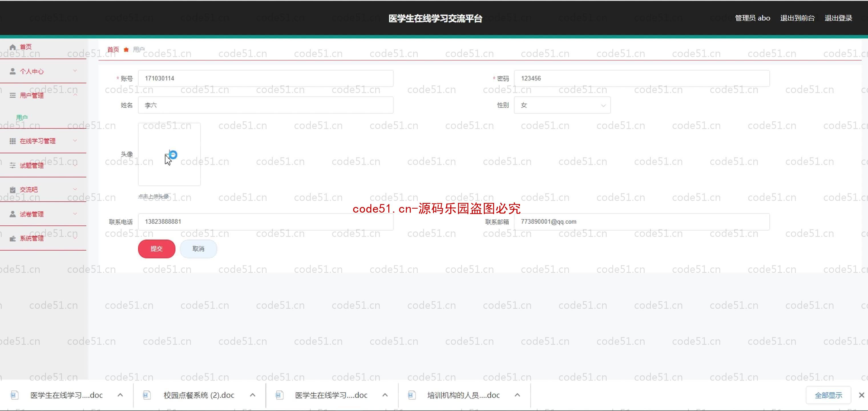The height and width of the screenshot is (411, 868).
Task: Click the 培训机构的人员 doc file icon
Action: pos(411,395)
